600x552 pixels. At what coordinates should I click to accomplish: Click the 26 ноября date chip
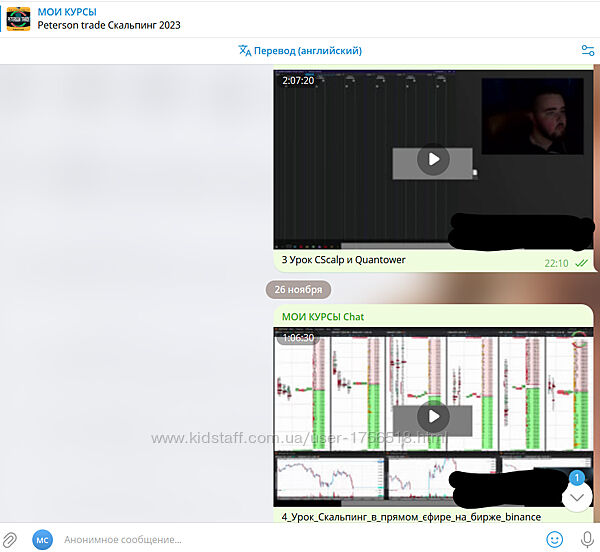pos(298,290)
